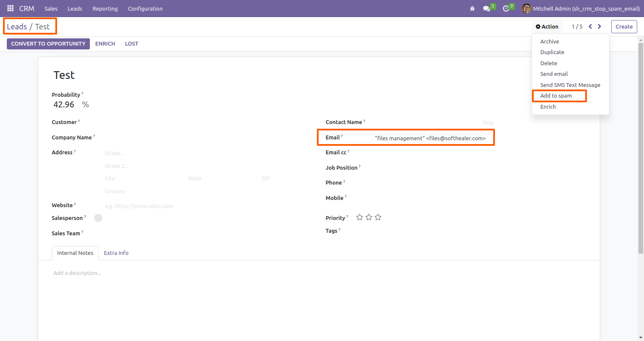
Task: Click the Probability tooltip question mark
Action: [x=82, y=93]
